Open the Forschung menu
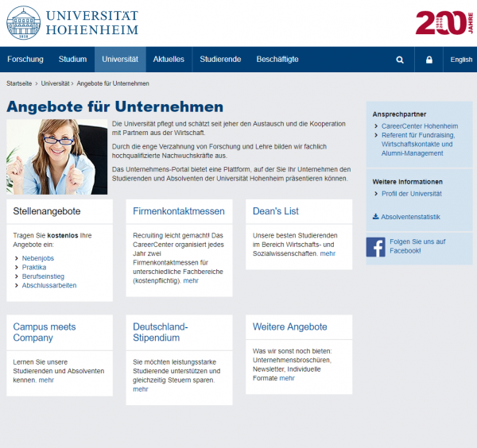The width and height of the screenshot is (477, 448). tap(25, 60)
